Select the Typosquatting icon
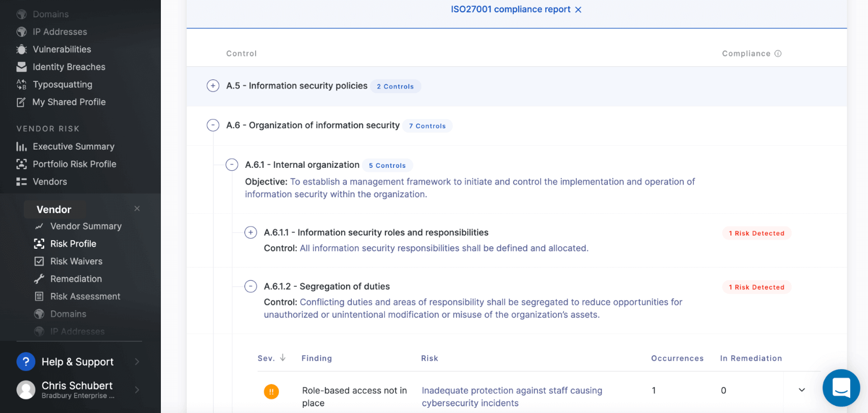This screenshot has height=413, width=868. click(21, 84)
